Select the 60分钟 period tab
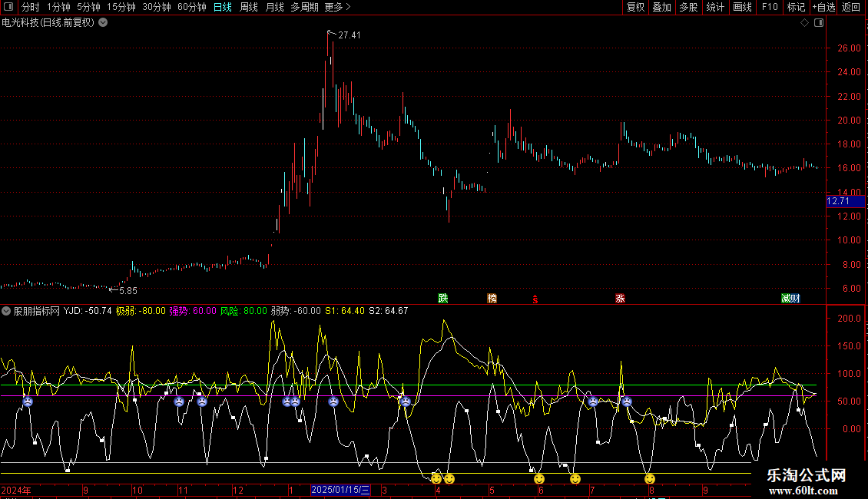 click(191, 7)
